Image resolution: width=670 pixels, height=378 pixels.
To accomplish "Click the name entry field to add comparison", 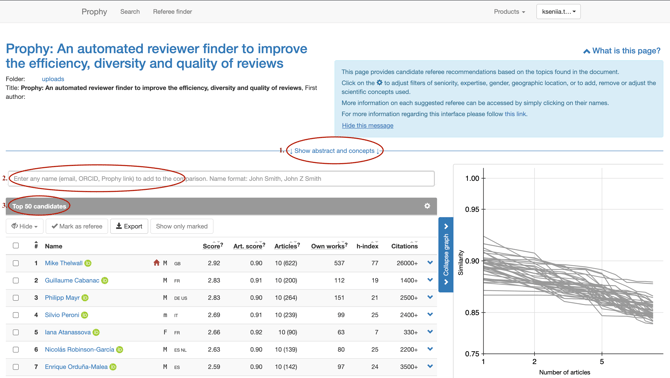I will [x=221, y=179].
